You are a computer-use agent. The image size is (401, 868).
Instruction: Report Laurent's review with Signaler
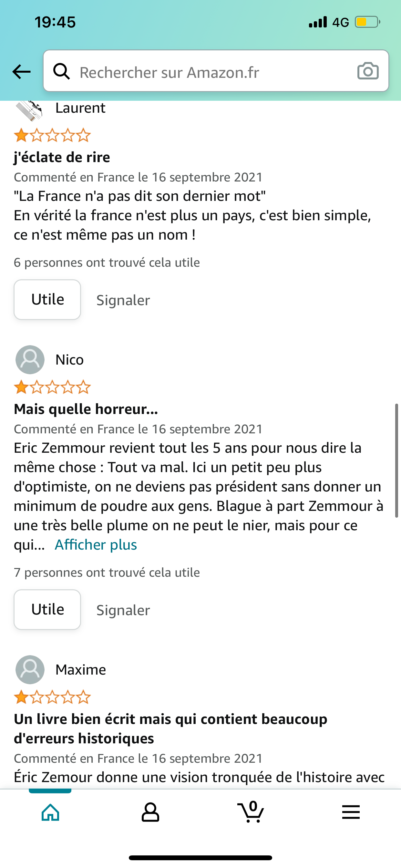[123, 300]
